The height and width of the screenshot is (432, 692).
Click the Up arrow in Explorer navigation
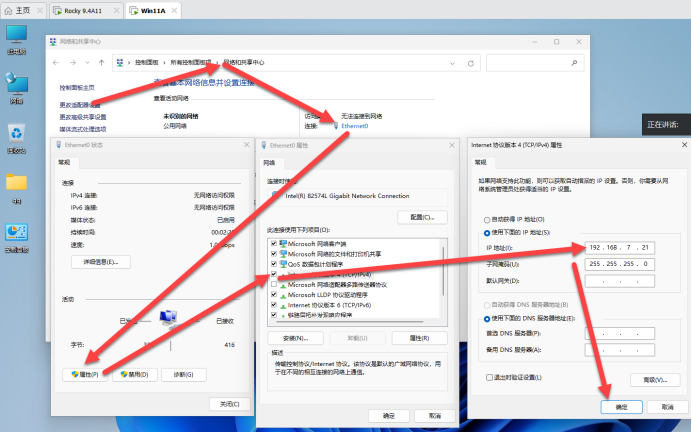[x=100, y=62]
